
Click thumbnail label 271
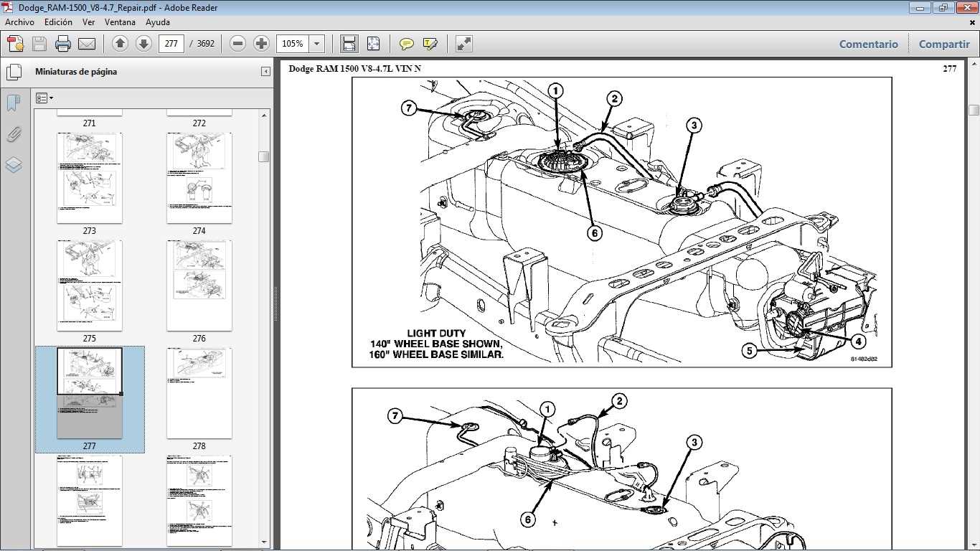click(x=90, y=123)
